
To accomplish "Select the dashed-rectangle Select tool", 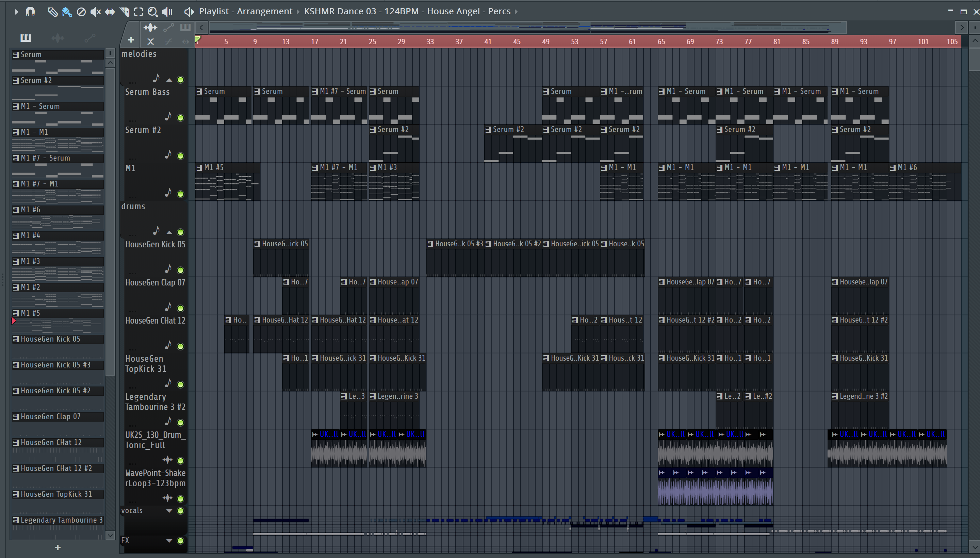I will (138, 12).
